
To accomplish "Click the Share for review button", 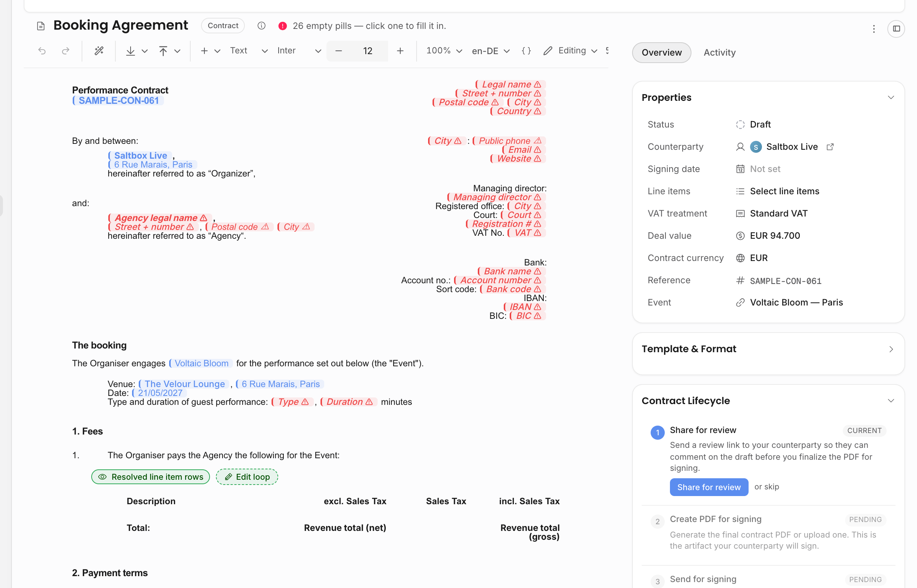I will coord(709,487).
